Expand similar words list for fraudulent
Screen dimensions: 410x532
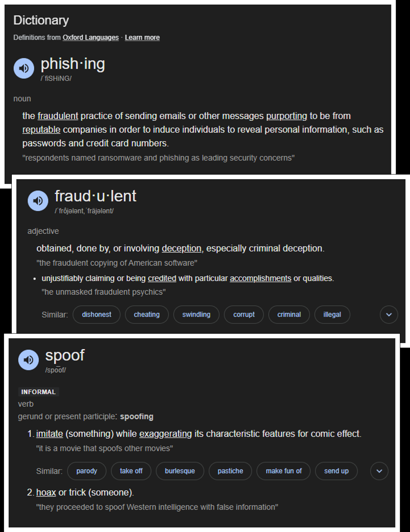click(x=388, y=315)
